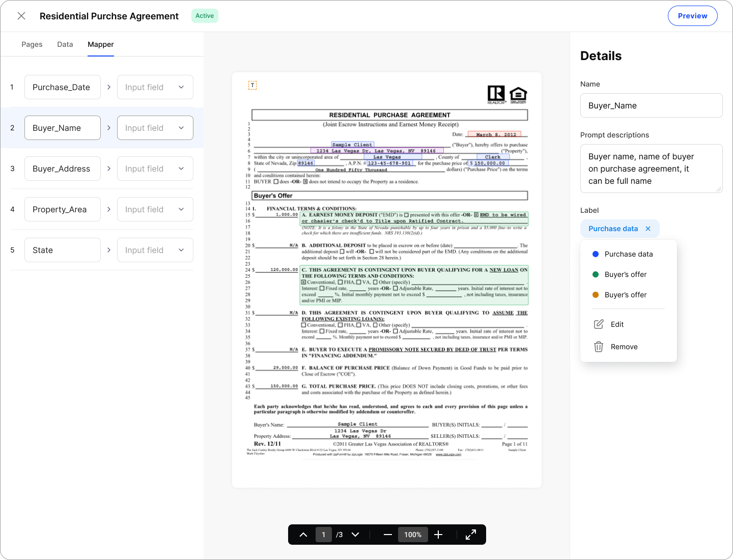Open Input field dropdown for Purchase_Date
Image resolution: width=733 pixels, height=560 pixels.
(x=155, y=87)
